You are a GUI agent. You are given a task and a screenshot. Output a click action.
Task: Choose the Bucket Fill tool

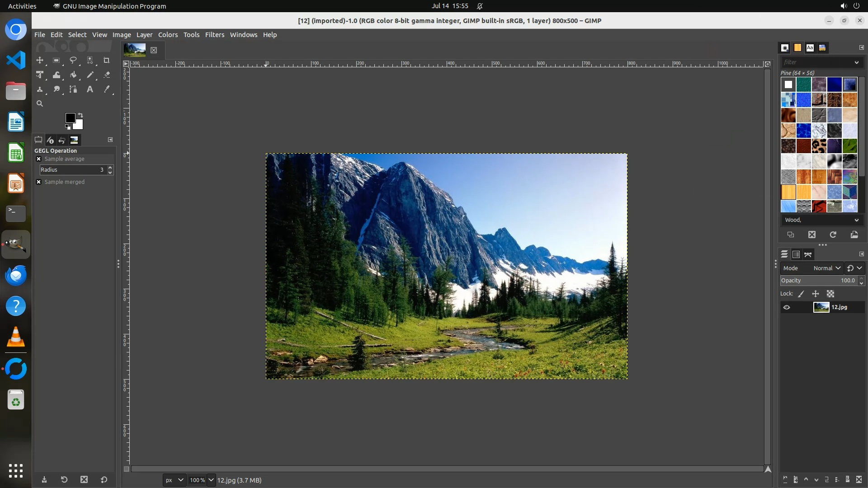coord(73,75)
